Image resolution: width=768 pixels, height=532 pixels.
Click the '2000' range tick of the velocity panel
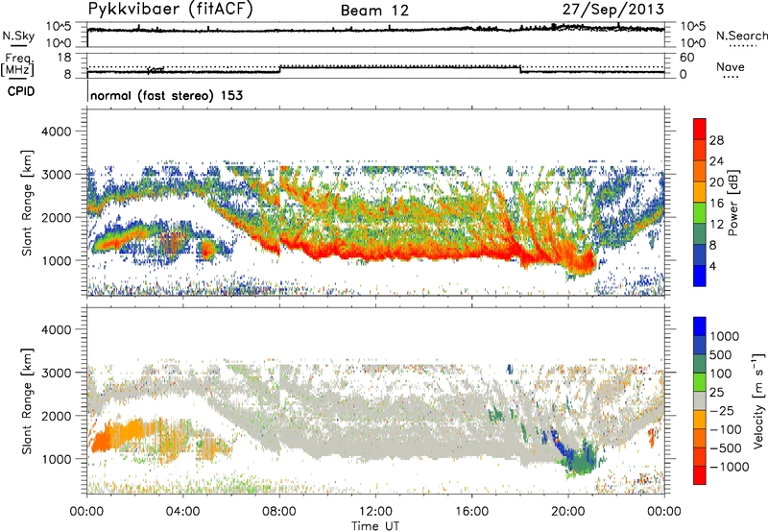click(57, 416)
